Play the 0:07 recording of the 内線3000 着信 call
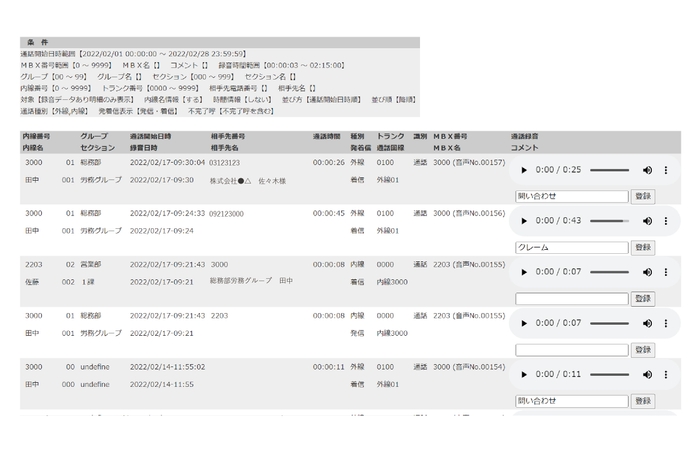The height and width of the screenshot is (467, 700). pyautogui.click(x=524, y=272)
